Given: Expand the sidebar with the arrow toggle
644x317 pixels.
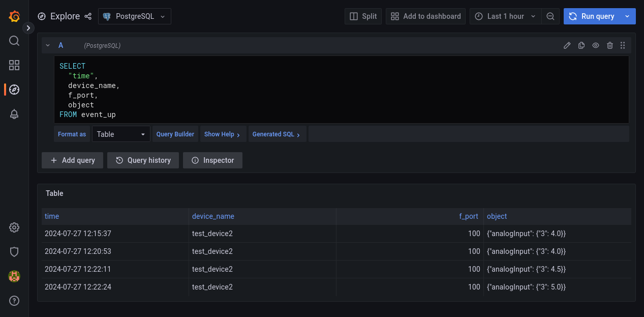Looking at the screenshot, I should click(x=28, y=28).
